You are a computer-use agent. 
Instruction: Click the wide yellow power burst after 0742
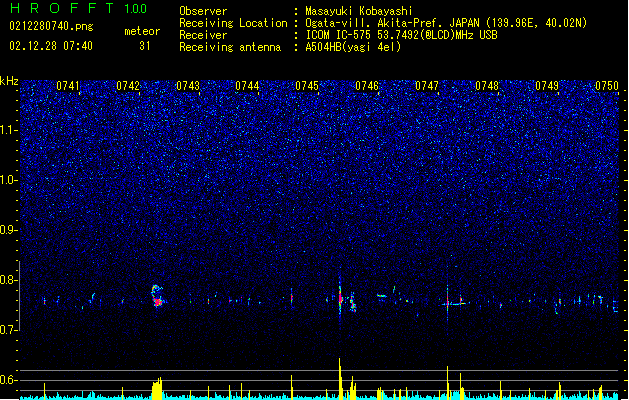coord(157,388)
